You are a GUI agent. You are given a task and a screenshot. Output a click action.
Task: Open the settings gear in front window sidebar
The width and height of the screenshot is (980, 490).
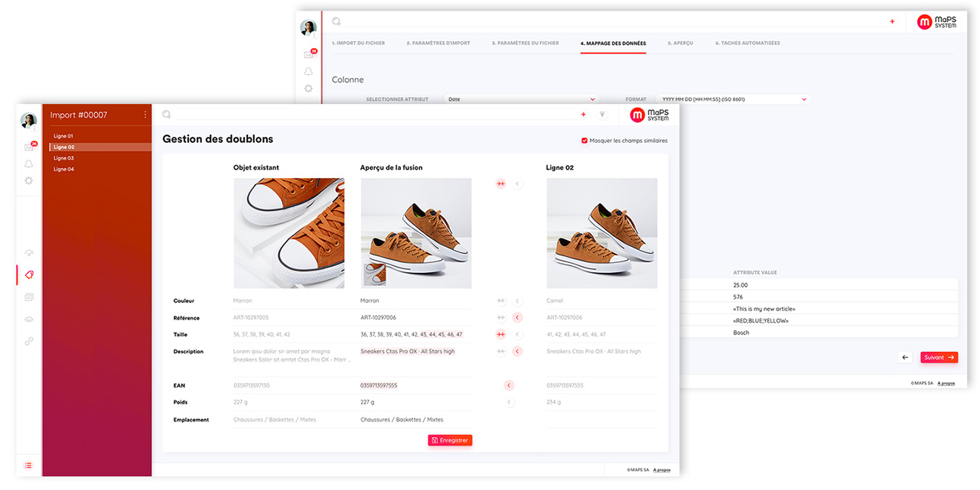click(29, 180)
